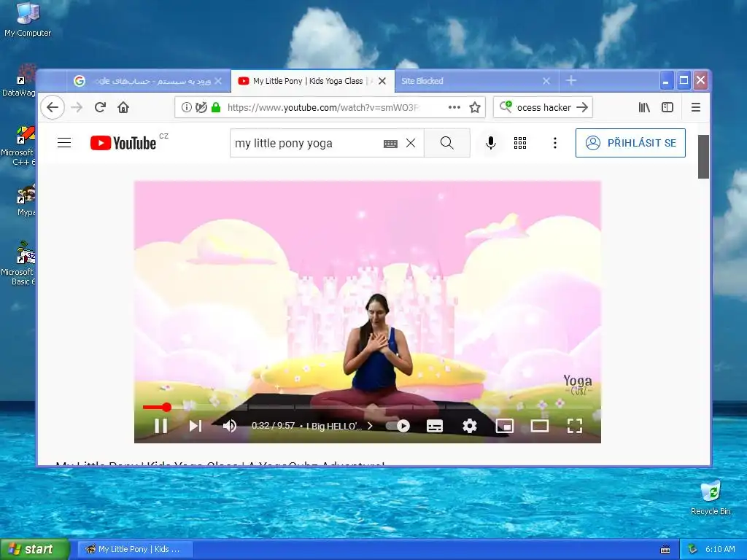Reload the current page
This screenshot has height=560, width=747.
point(100,107)
